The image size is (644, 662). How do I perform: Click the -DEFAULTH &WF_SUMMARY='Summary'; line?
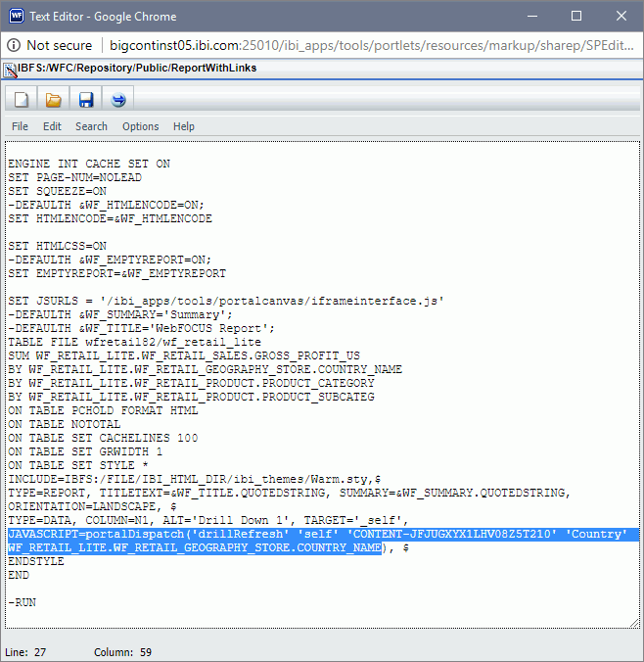tap(120, 314)
